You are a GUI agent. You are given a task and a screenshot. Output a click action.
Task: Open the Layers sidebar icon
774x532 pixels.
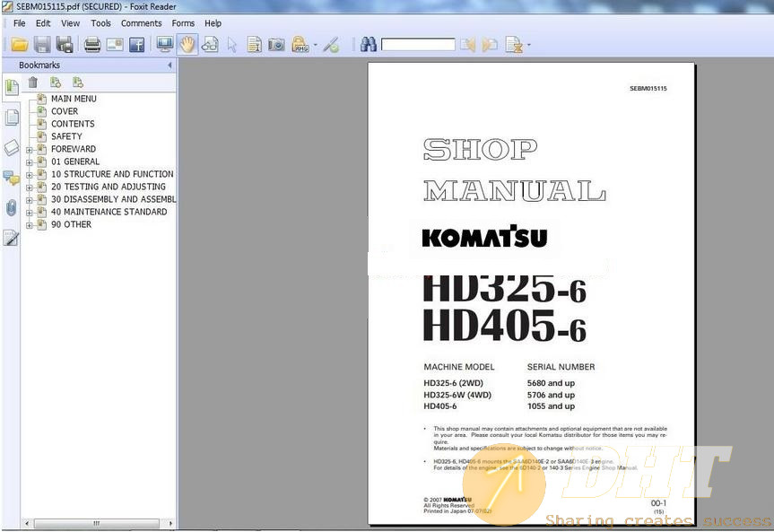(12, 147)
